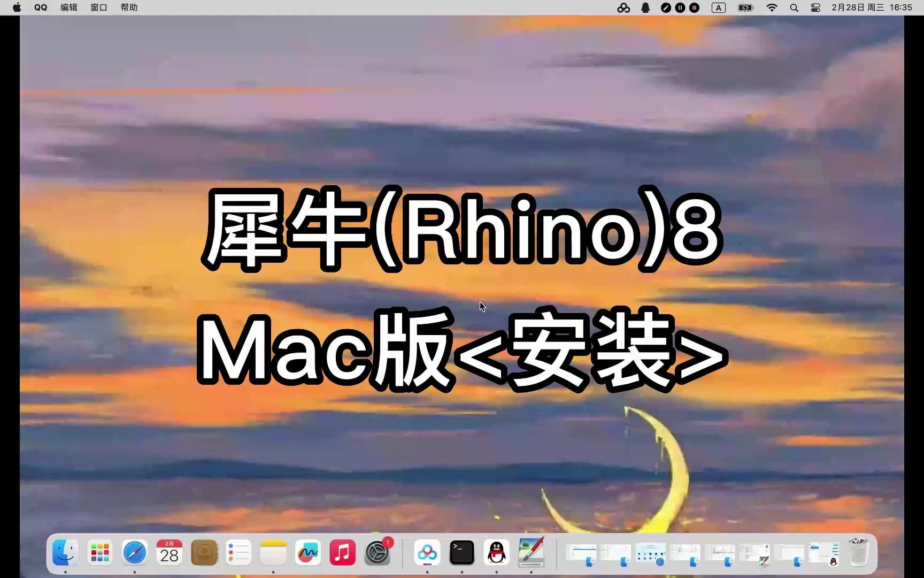
Task: Open the Wi-Fi status menu
Action: pyautogui.click(x=772, y=7)
